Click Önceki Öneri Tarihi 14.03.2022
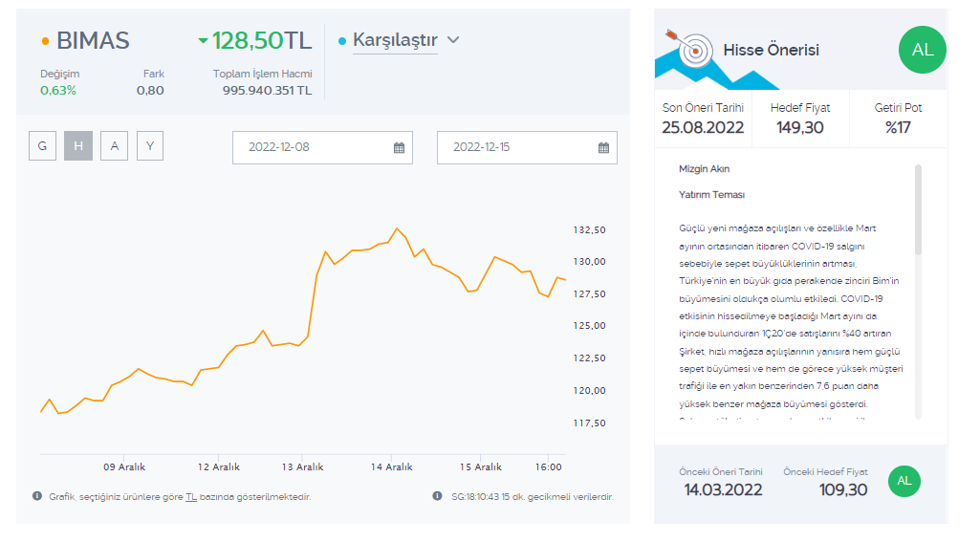The height and width of the screenshot is (542, 980). 723,489
